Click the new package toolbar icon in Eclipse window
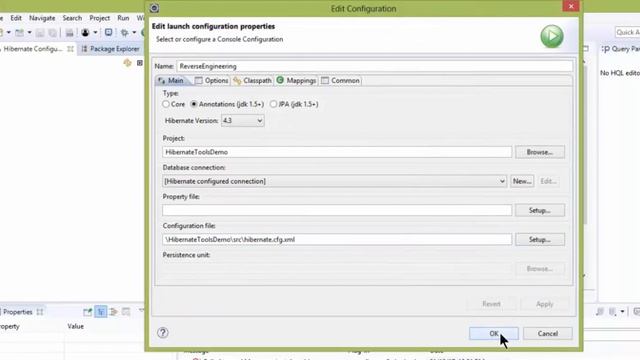Screen dimensions: 640x360 click(x=20, y=32)
